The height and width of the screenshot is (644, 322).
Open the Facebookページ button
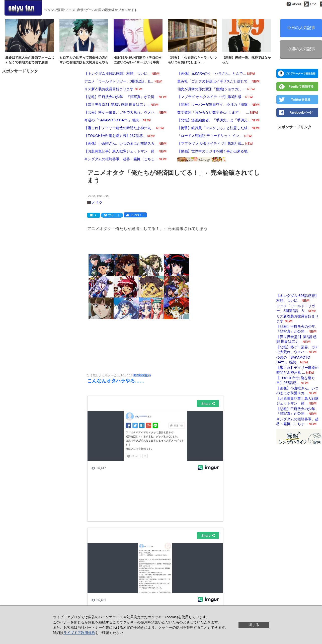[297, 113]
